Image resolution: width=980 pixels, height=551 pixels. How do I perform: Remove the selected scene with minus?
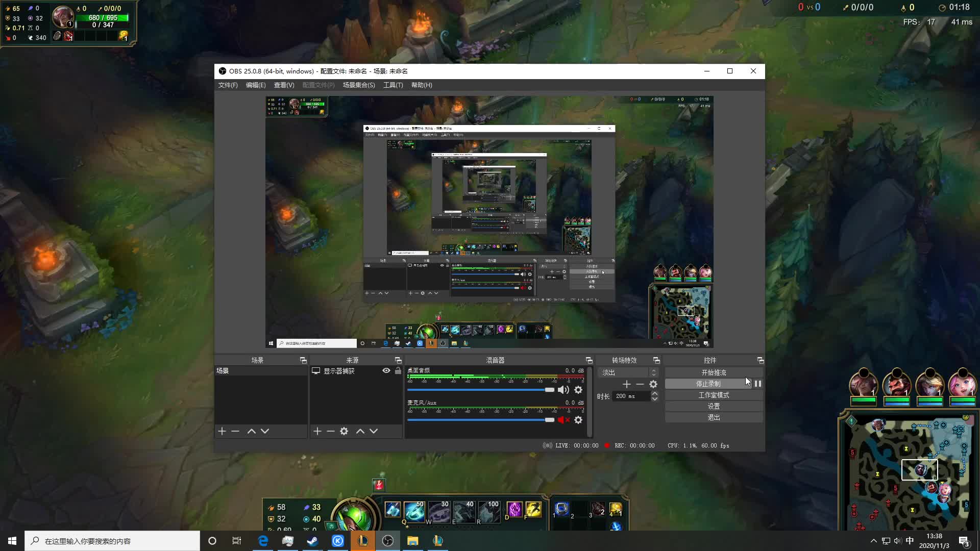[235, 431]
